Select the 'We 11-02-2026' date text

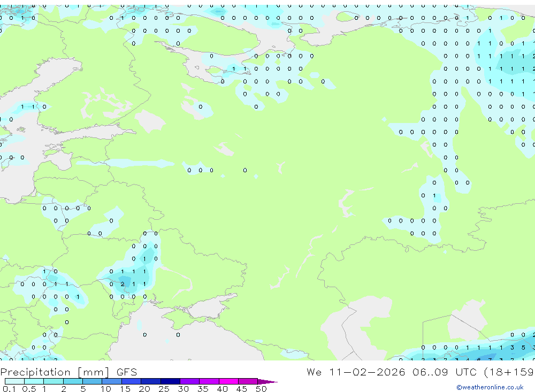356,372
